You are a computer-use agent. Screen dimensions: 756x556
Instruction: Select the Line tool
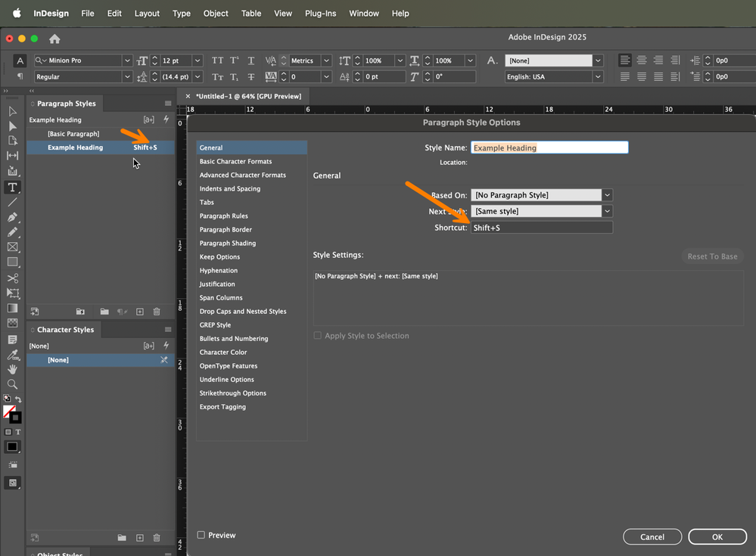coord(13,203)
